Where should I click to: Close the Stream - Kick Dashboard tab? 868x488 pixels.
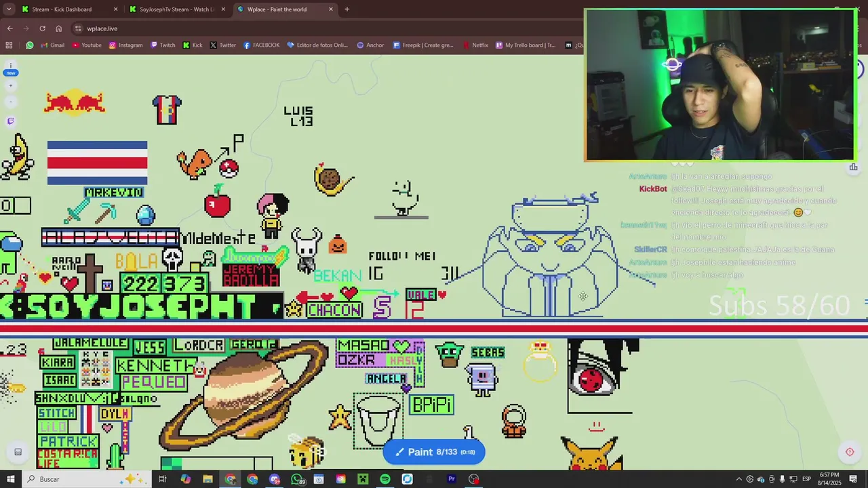[x=115, y=9]
